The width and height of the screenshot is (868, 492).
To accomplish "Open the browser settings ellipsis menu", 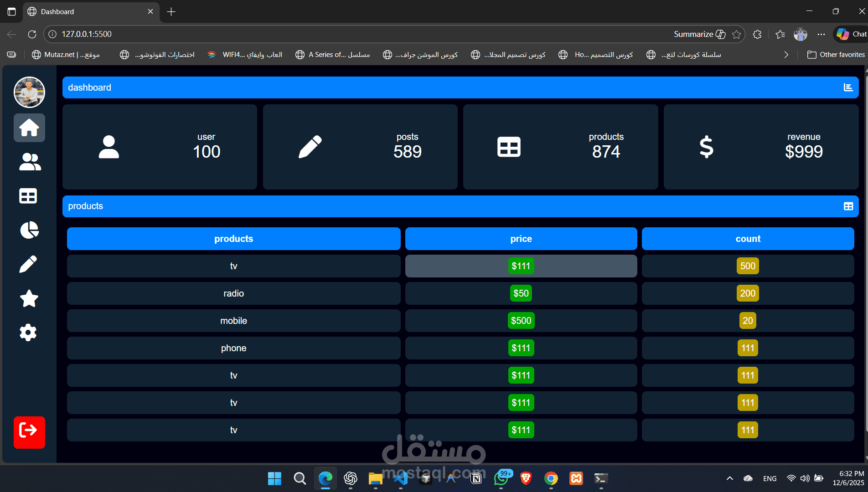I will [821, 34].
